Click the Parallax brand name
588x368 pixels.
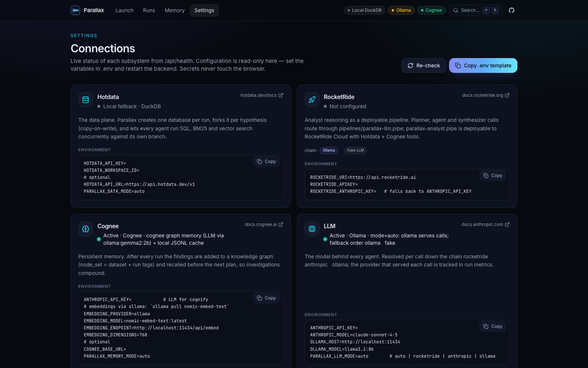(94, 10)
